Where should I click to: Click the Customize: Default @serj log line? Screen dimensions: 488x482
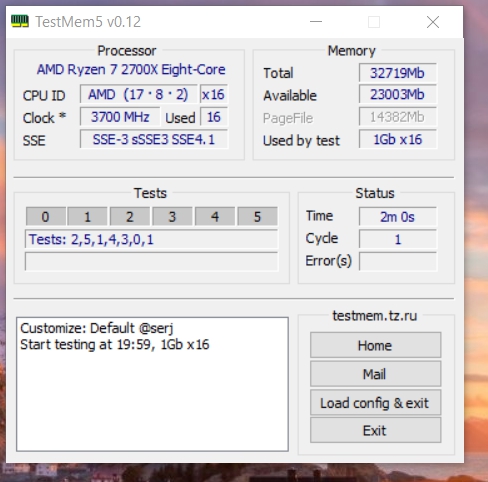click(97, 328)
